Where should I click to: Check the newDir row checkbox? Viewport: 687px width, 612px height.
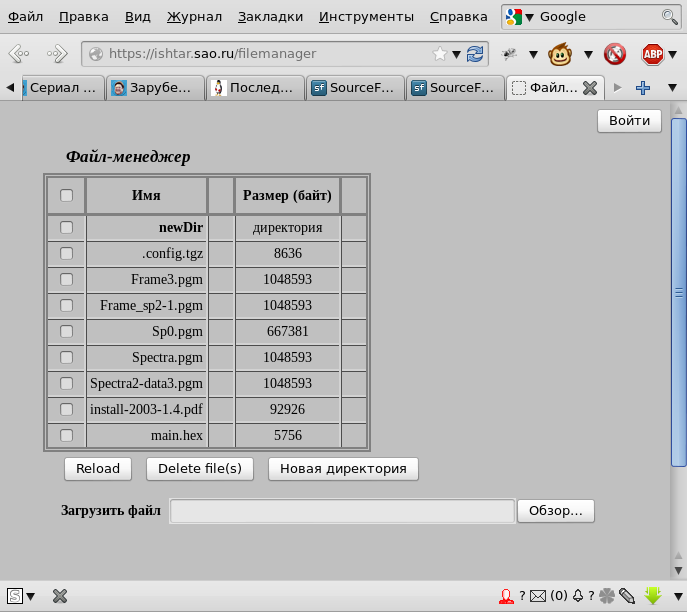coord(67,227)
